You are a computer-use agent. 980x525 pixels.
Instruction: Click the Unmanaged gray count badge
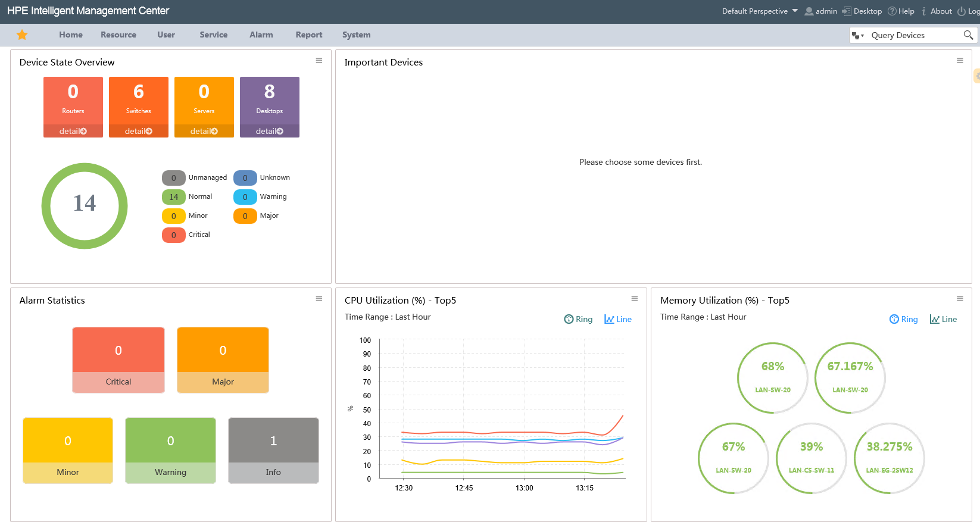pos(174,178)
